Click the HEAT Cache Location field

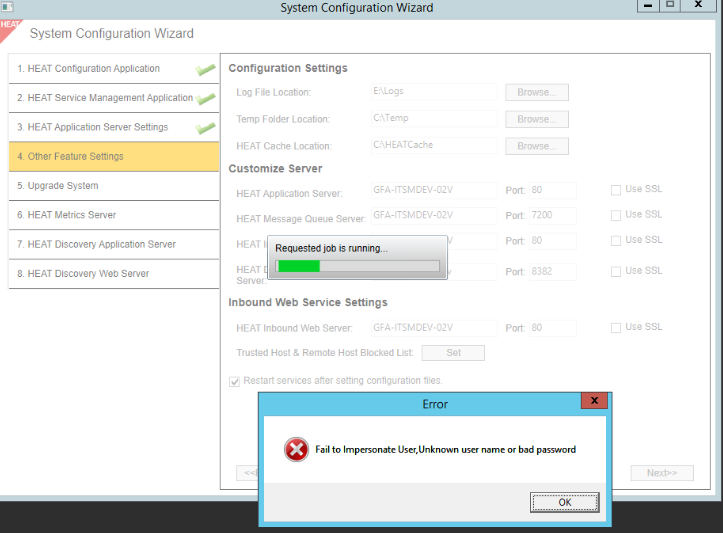pos(433,146)
